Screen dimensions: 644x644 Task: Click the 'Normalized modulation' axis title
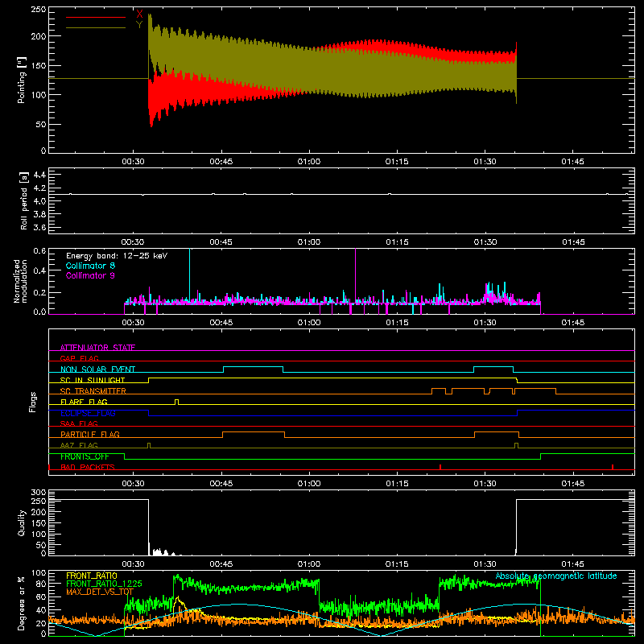coord(20,281)
